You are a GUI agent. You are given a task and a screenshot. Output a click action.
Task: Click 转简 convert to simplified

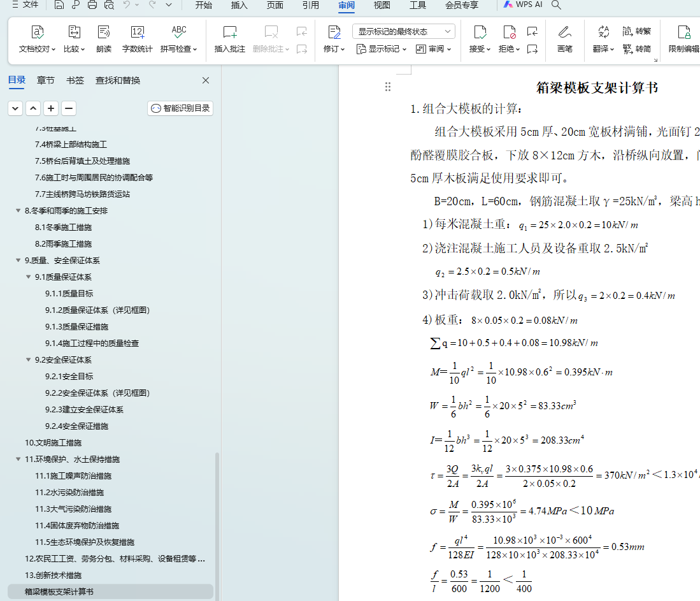636,49
